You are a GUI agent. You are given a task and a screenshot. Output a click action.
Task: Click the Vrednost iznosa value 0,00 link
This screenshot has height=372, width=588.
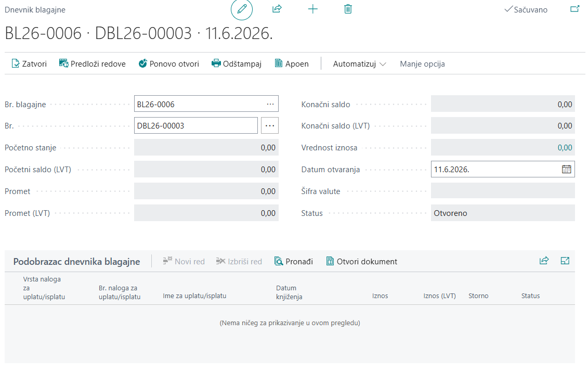click(565, 148)
